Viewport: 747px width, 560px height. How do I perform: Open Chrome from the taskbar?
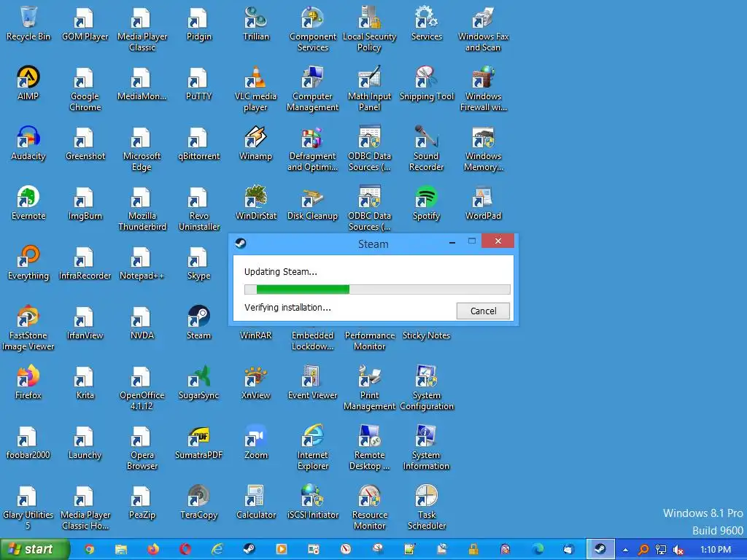88,550
